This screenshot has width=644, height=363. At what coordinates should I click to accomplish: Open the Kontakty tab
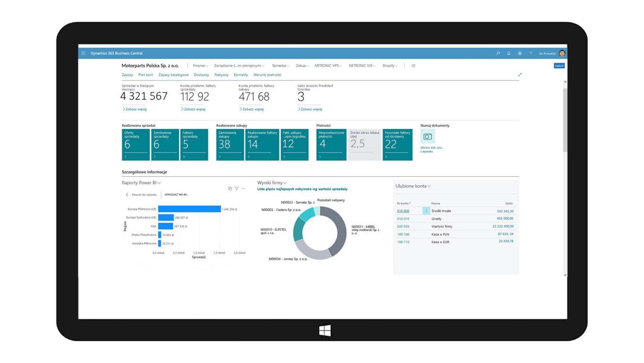(x=241, y=75)
